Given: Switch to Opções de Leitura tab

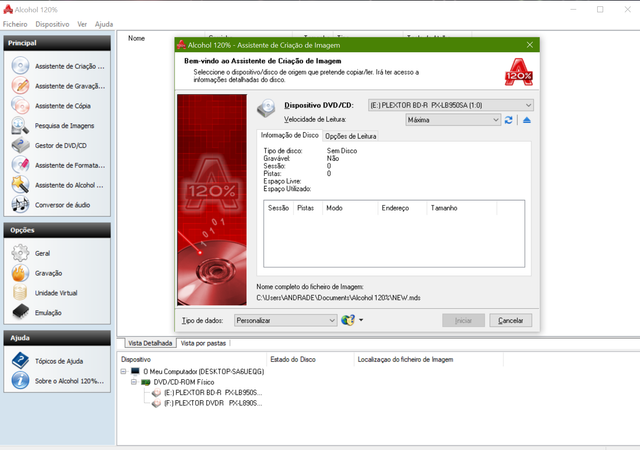Looking at the screenshot, I should click(x=351, y=136).
